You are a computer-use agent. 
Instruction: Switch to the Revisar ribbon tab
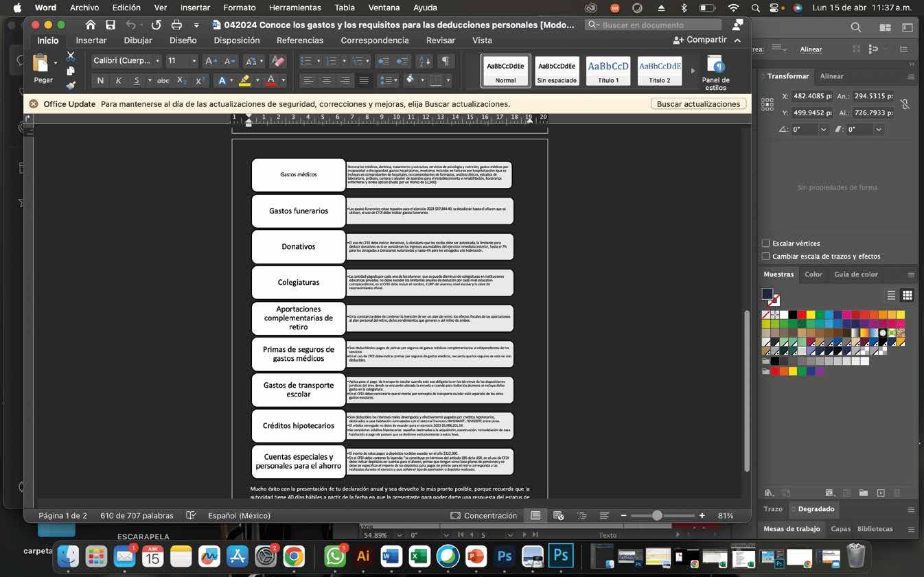(x=441, y=40)
